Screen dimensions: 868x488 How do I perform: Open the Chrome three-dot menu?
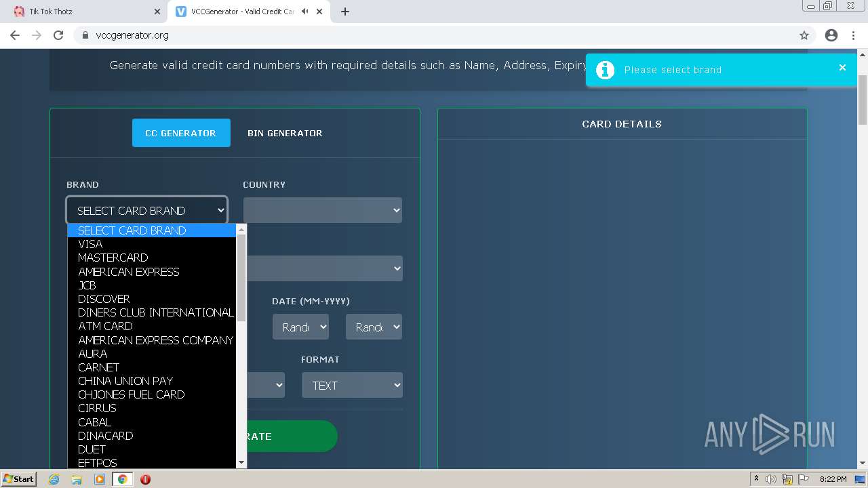click(854, 35)
